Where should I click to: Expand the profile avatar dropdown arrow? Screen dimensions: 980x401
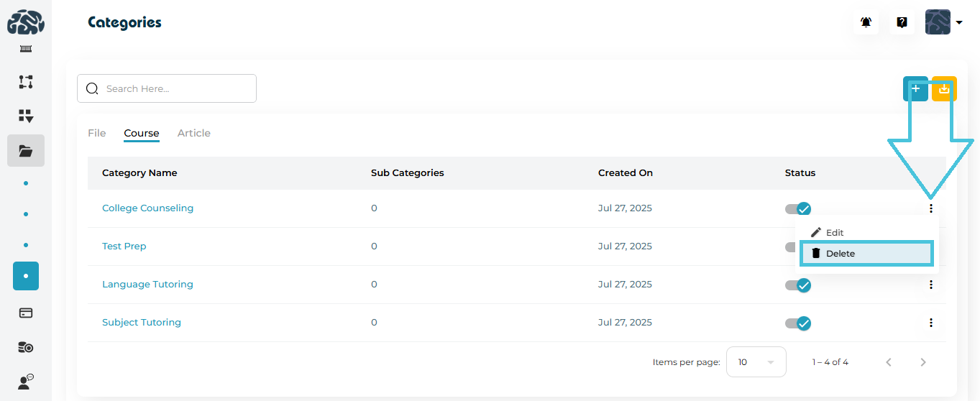pyautogui.click(x=959, y=22)
